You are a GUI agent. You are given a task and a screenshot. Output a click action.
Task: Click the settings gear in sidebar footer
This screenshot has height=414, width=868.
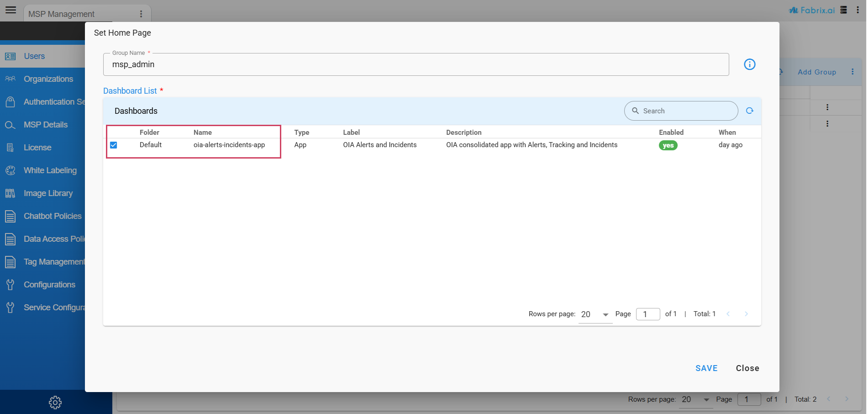[55, 402]
